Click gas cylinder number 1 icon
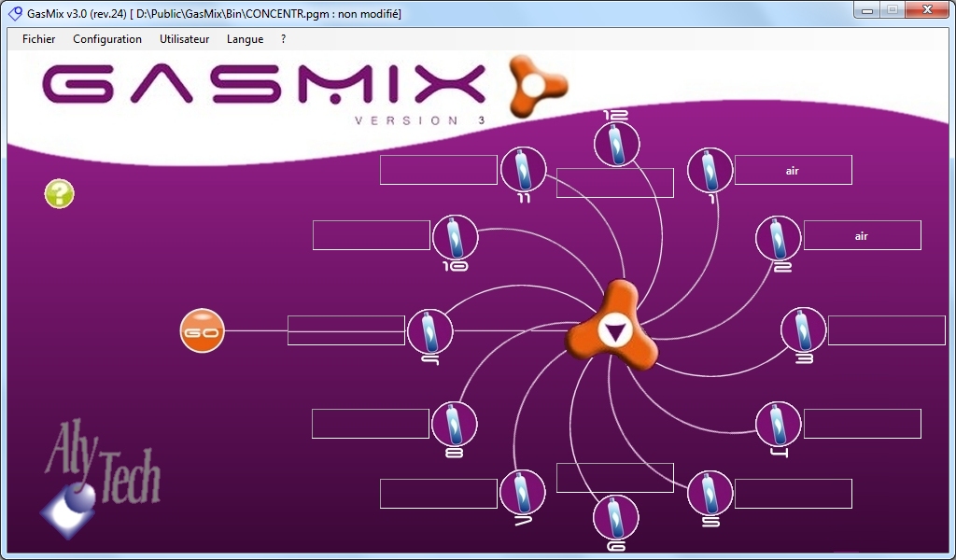956x560 pixels. click(x=710, y=170)
